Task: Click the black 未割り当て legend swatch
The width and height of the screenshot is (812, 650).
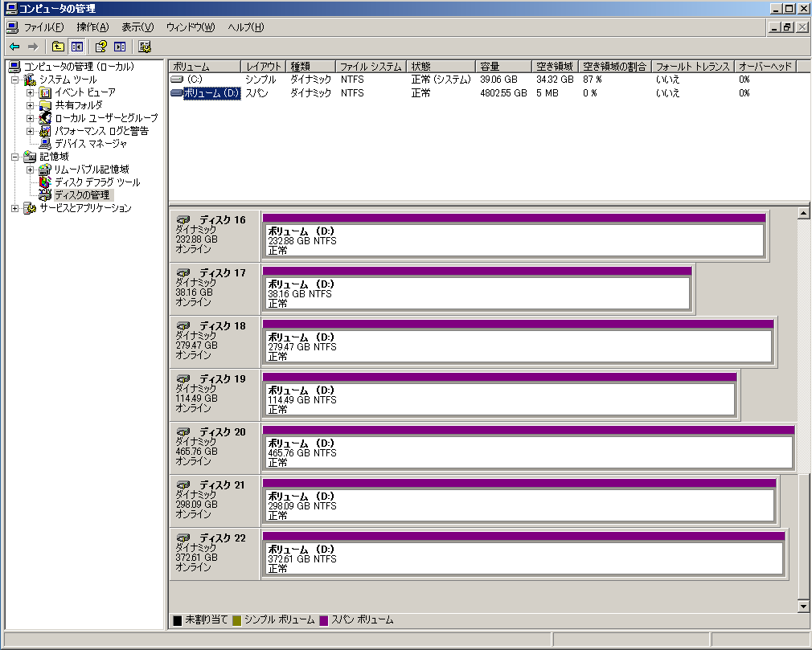Action: coord(177,620)
